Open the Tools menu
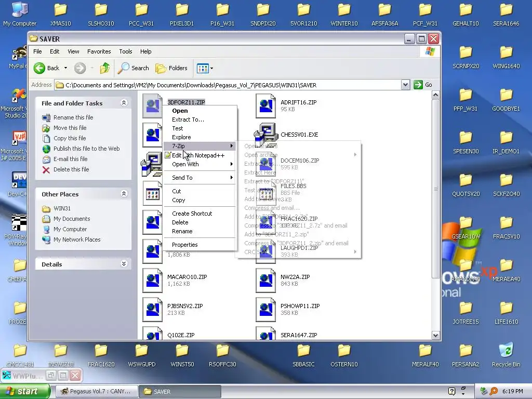 (x=126, y=51)
